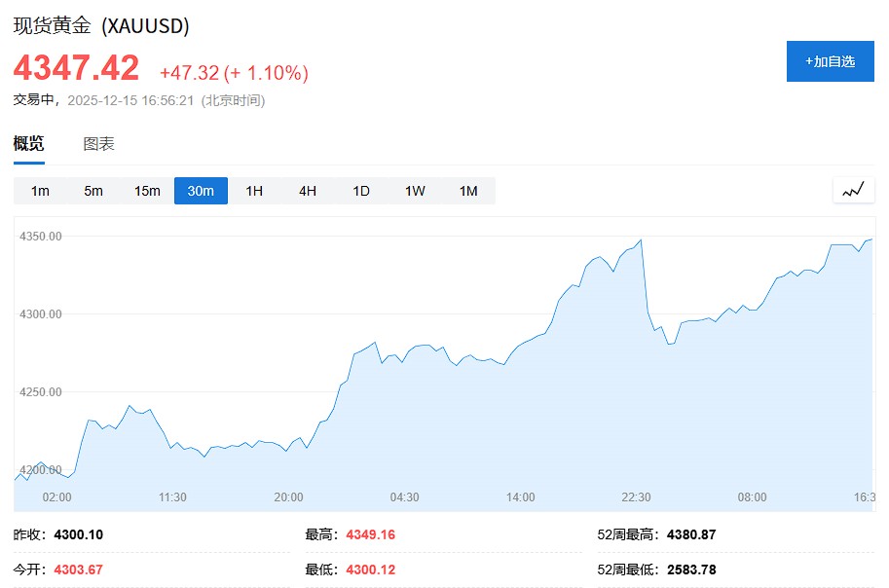The width and height of the screenshot is (889, 588).
Task: Switch to the 概览 overview tab
Action: [x=28, y=144]
